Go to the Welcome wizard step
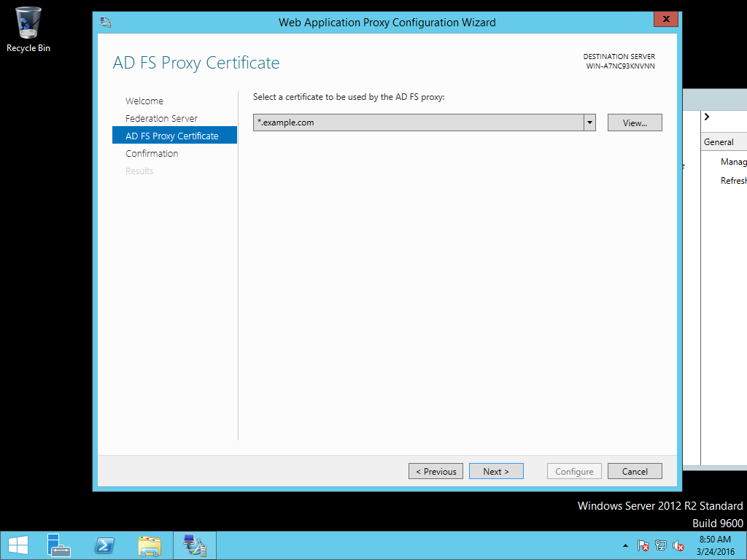The width and height of the screenshot is (747, 560). 144,101
